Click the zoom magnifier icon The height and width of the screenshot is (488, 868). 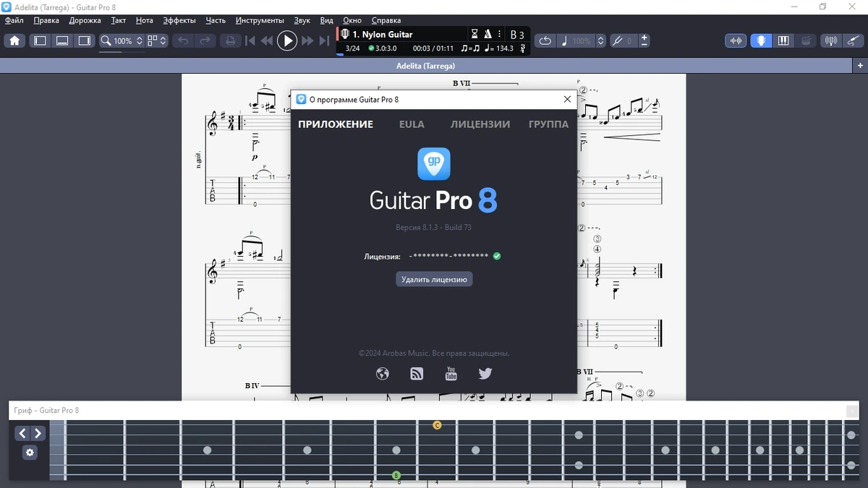(106, 41)
